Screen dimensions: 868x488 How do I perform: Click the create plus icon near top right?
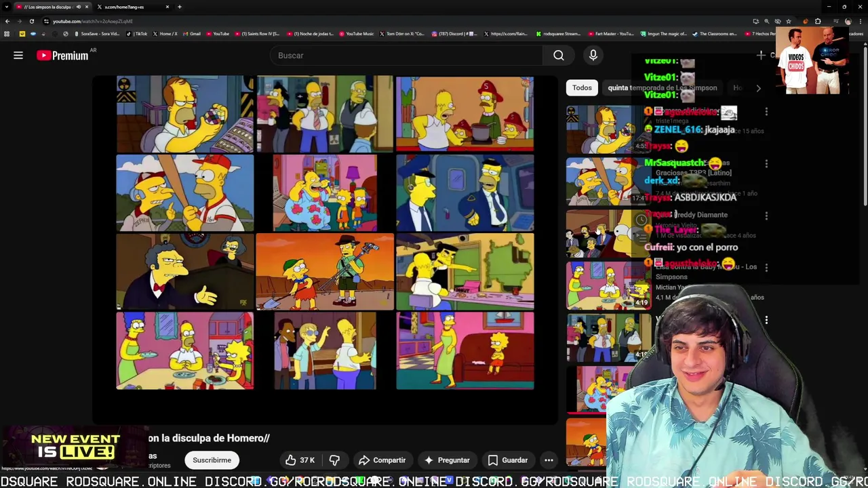761,56
